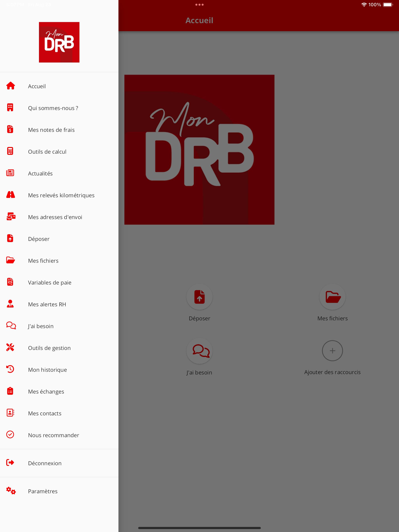Tap the clipboard icon for Mes échanges
This screenshot has width=399, height=532.
(10, 391)
